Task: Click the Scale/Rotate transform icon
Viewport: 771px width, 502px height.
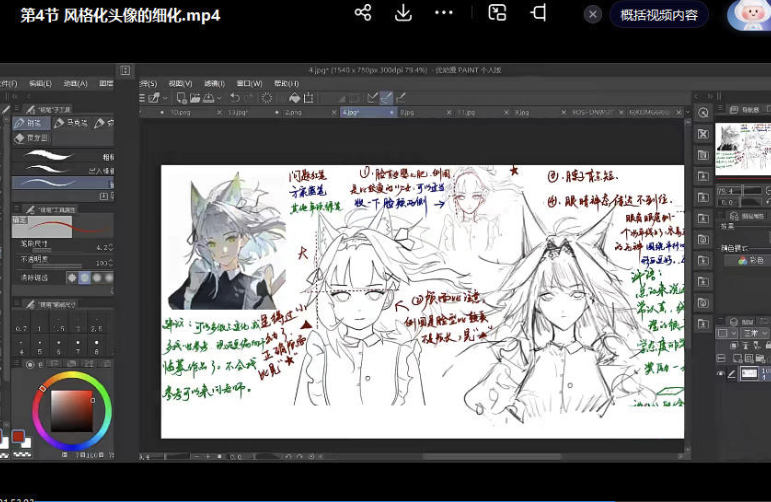Action: click(309, 98)
